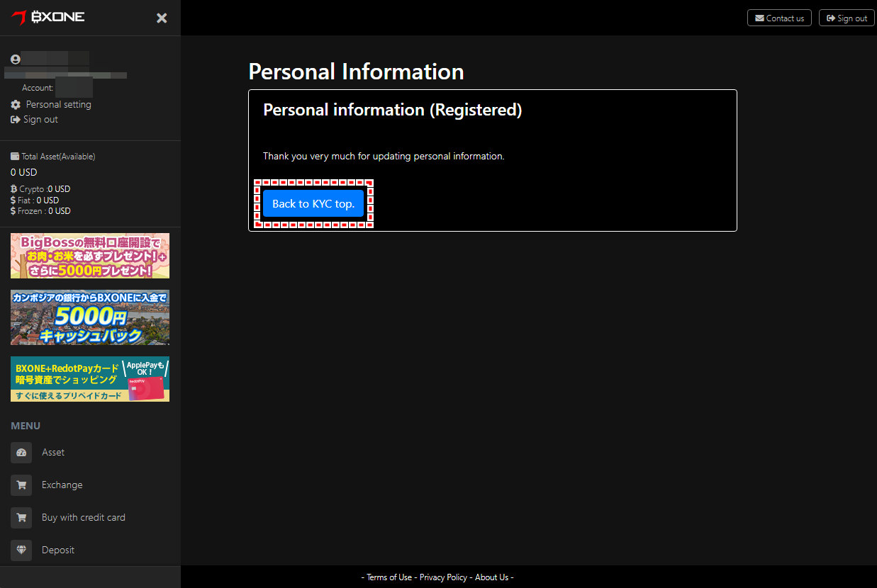The height and width of the screenshot is (588, 877).
Task: Click the '0 USD' total balance
Action: (24, 172)
